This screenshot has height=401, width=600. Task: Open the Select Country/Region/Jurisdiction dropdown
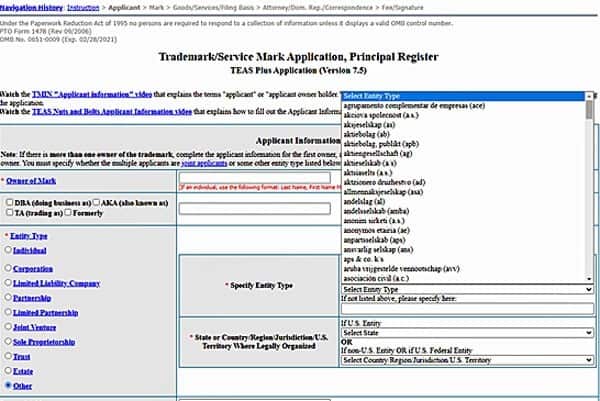coord(467,360)
